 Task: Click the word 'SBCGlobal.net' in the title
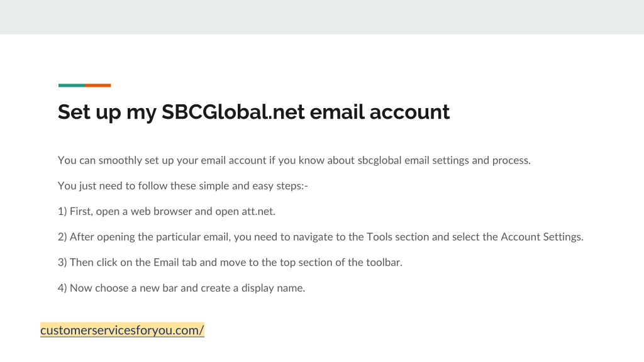tap(233, 112)
